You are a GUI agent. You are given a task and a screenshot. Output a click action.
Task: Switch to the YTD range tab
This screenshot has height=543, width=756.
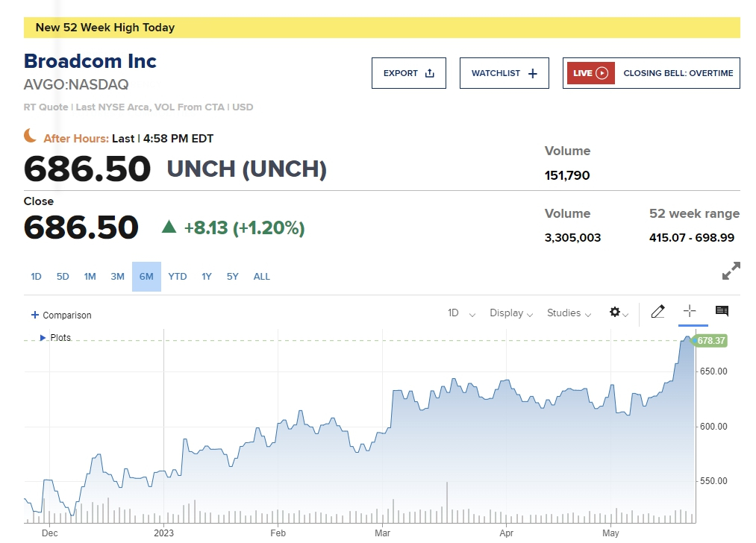pyautogui.click(x=178, y=277)
